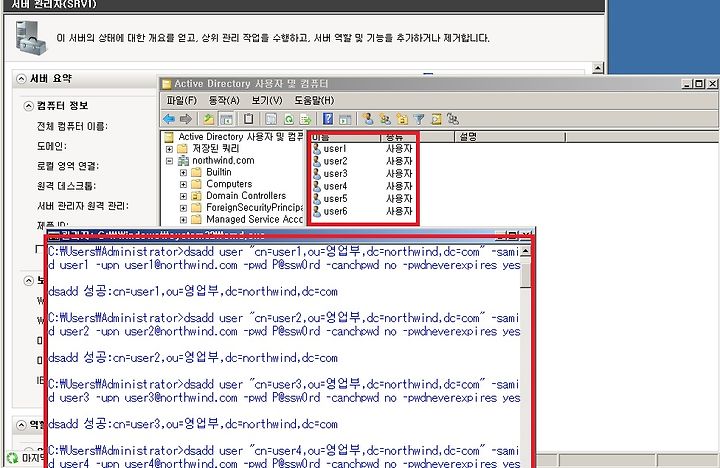The width and height of the screenshot is (720, 468).
Task: Click green refresh icon near 마지막
Action: pos(12,458)
